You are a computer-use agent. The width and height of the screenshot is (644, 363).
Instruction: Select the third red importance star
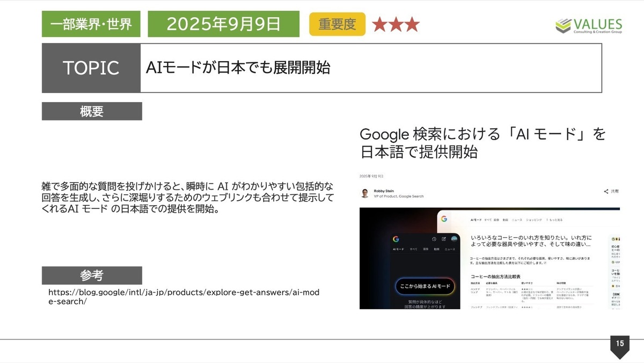[412, 25]
